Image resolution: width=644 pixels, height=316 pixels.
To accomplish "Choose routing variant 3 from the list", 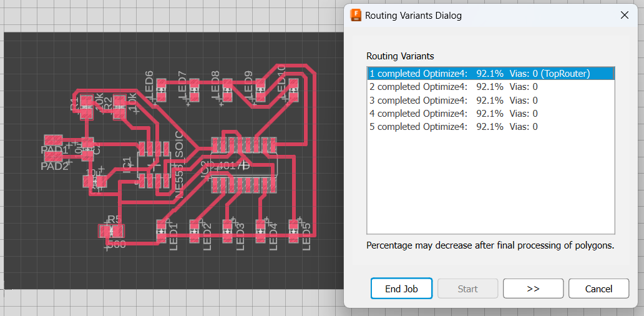I will tap(453, 100).
